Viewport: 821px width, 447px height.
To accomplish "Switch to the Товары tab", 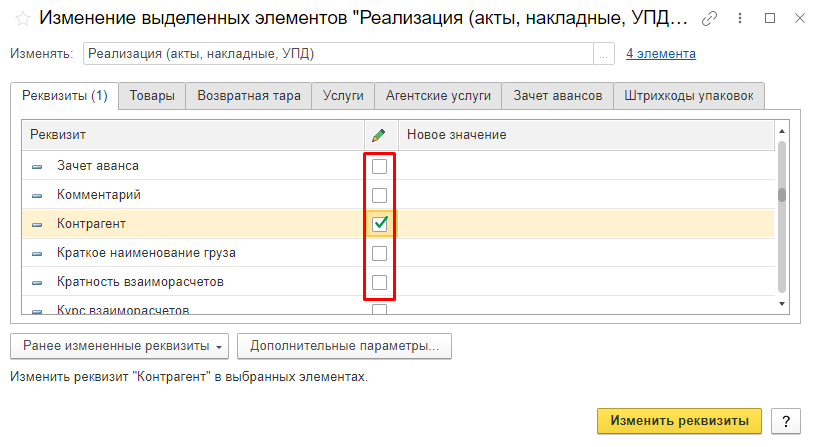I will (x=152, y=96).
